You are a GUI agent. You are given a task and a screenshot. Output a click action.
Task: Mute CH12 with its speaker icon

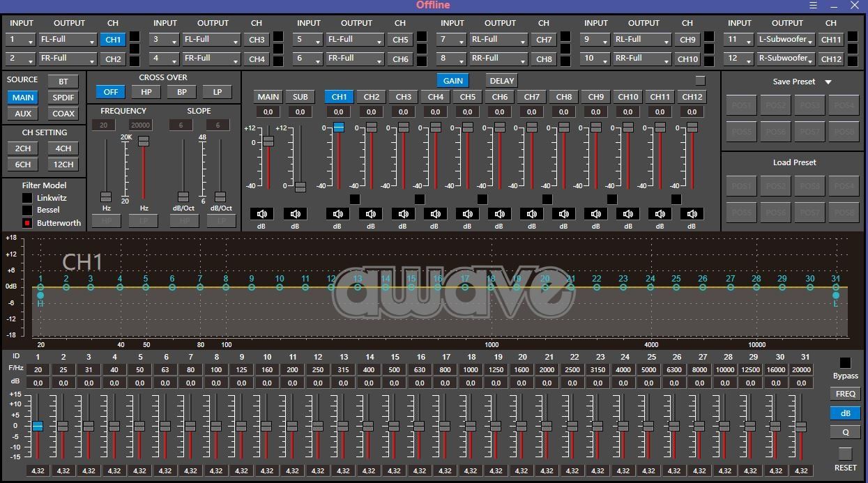(x=692, y=214)
